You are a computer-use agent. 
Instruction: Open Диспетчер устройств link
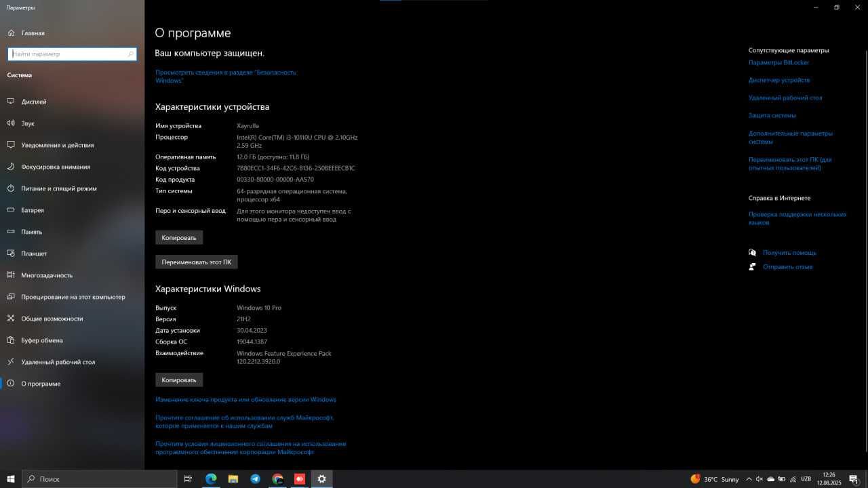coord(779,80)
